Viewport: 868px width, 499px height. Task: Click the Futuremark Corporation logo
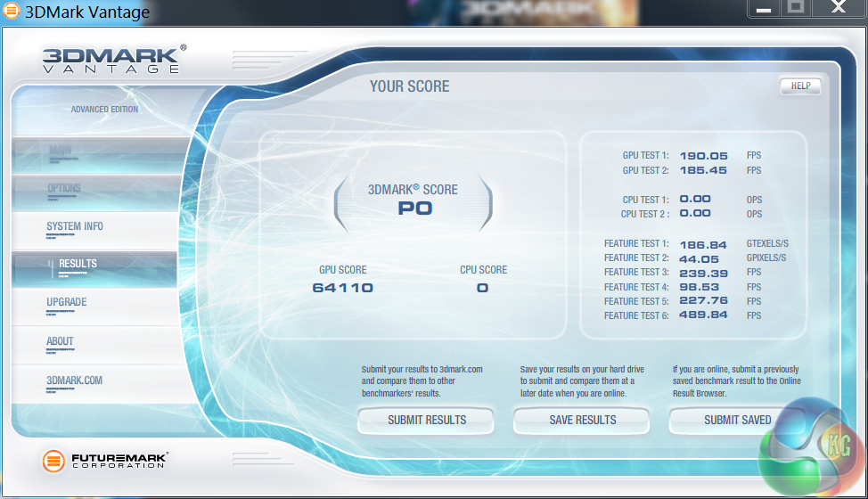point(104,461)
